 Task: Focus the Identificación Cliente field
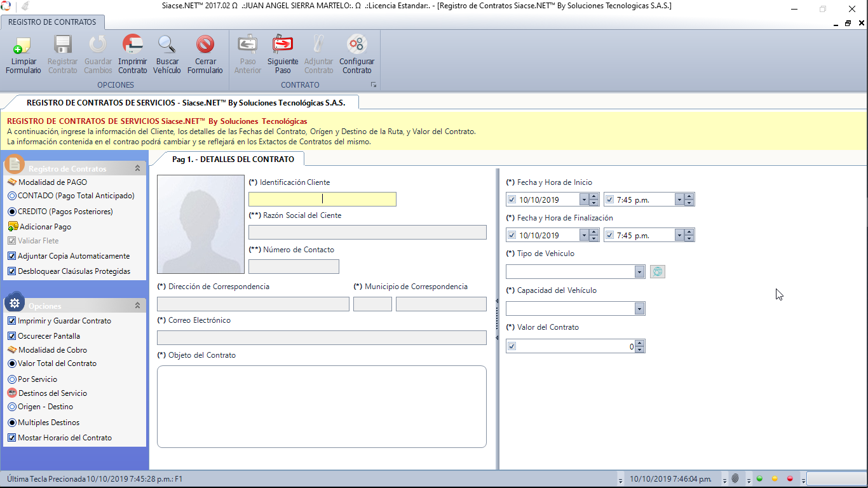(x=322, y=199)
